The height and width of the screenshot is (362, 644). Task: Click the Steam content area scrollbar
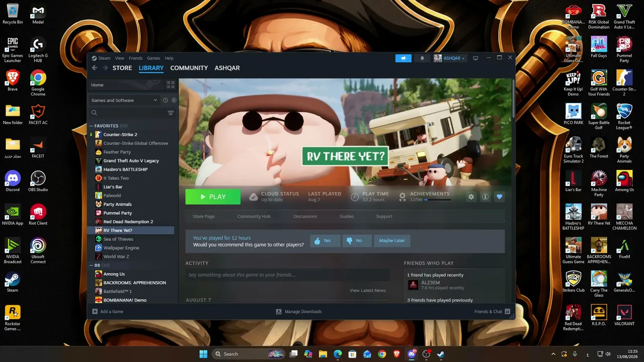click(513, 99)
